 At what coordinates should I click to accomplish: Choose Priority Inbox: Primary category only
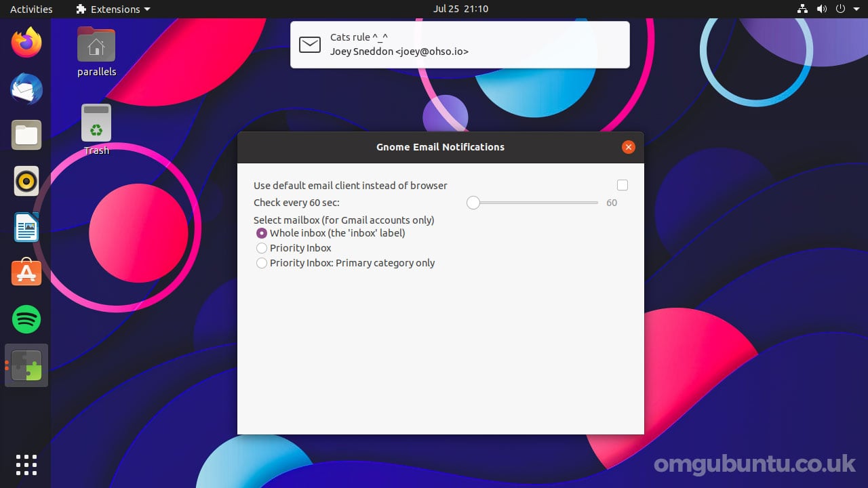pos(262,263)
